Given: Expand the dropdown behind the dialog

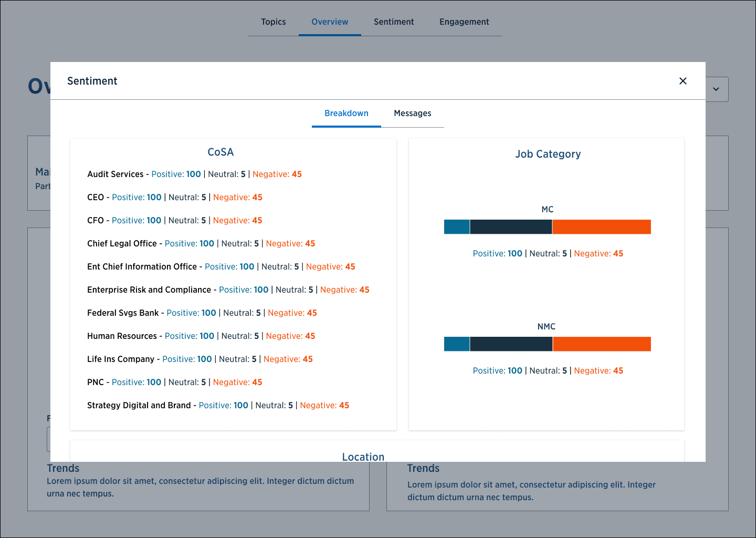Looking at the screenshot, I should [717, 89].
